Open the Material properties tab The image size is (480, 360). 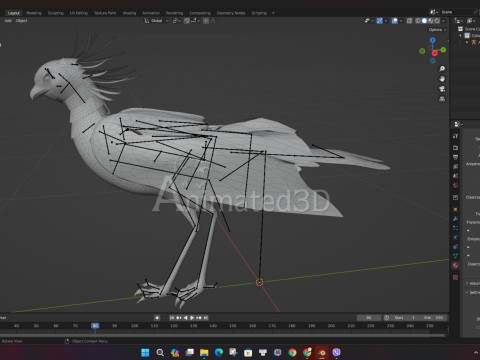pos(455,265)
